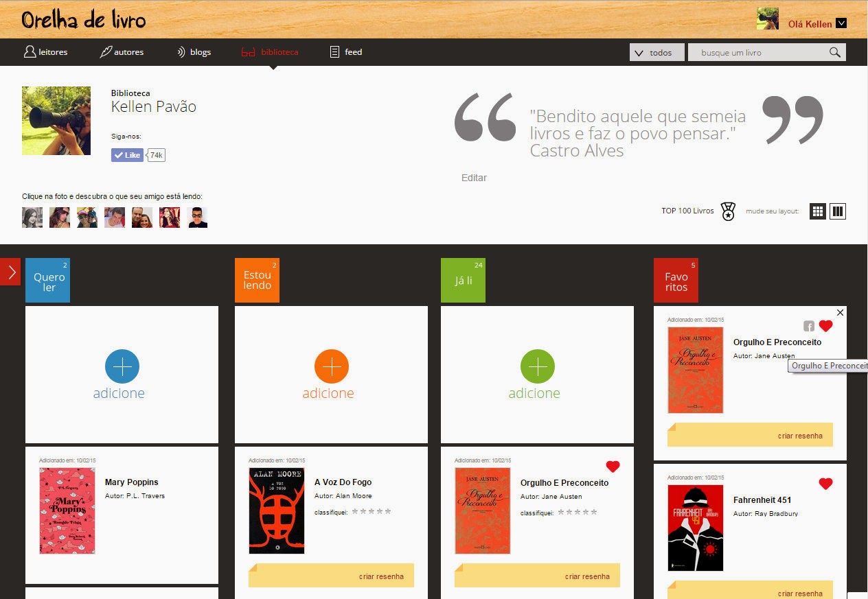Share Orgulho E Preconceito on Facebook
Screen dimensions: 868x599
tap(809, 326)
